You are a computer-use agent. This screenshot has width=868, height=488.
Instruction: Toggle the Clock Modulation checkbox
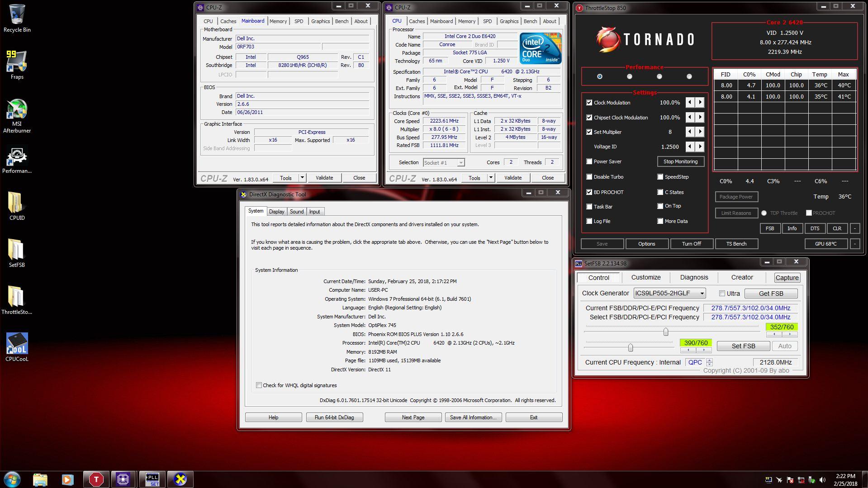pos(589,103)
